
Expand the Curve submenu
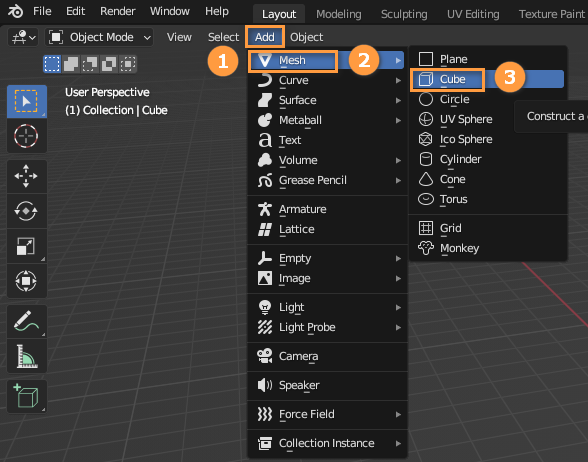click(x=327, y=80)
